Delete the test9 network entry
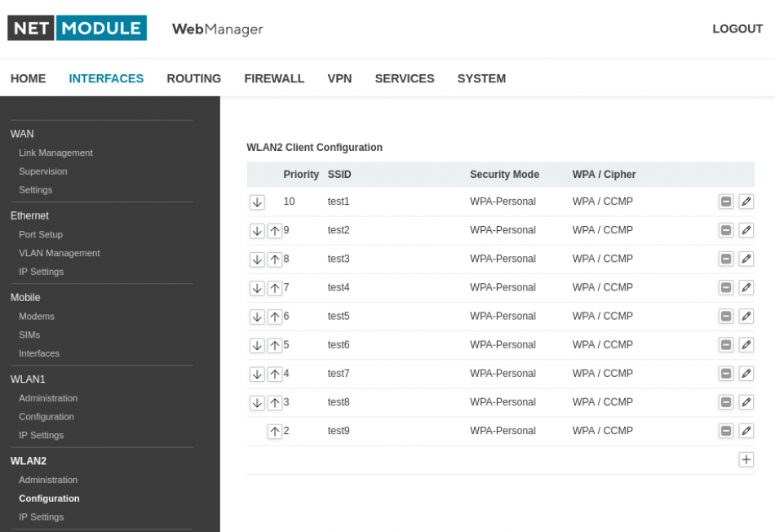 (725, 431)
